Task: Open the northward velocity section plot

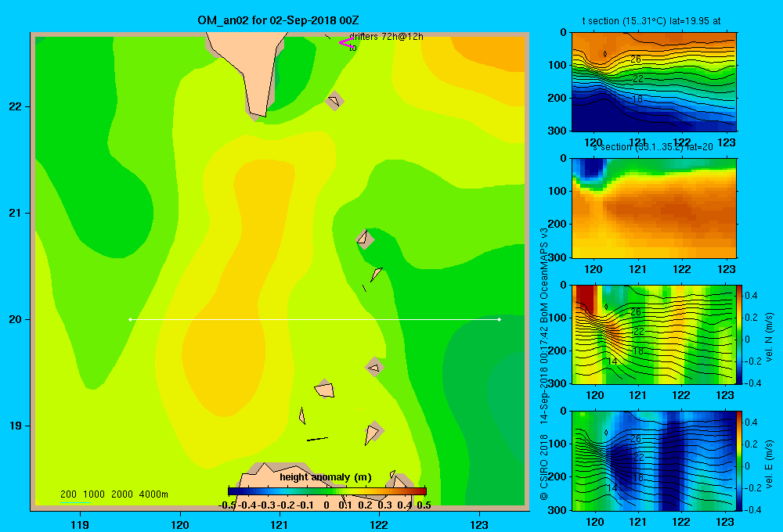Action: 654,334
